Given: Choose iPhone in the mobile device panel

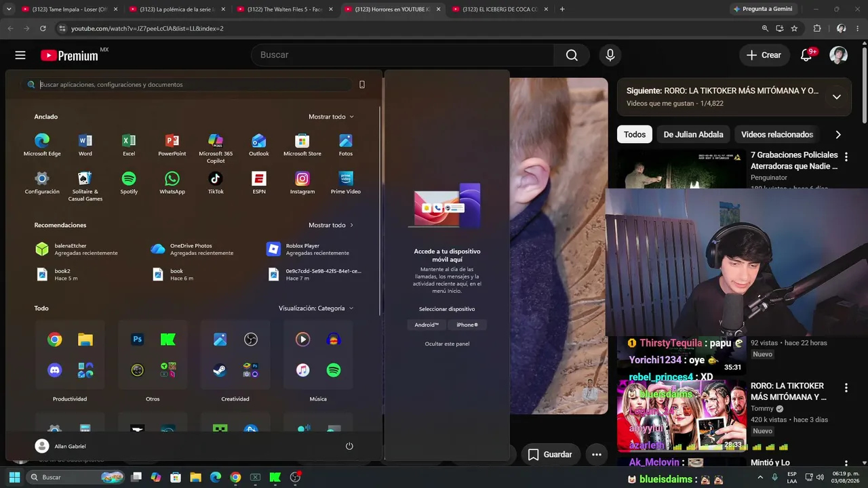Looking at the screenshot, I should tap(467, 325).
